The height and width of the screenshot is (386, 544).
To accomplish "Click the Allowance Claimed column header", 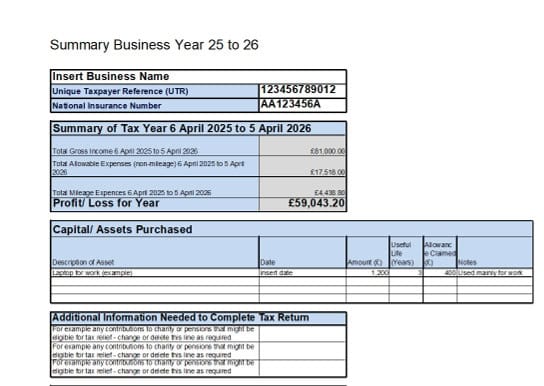I will [x=440, y=252].
